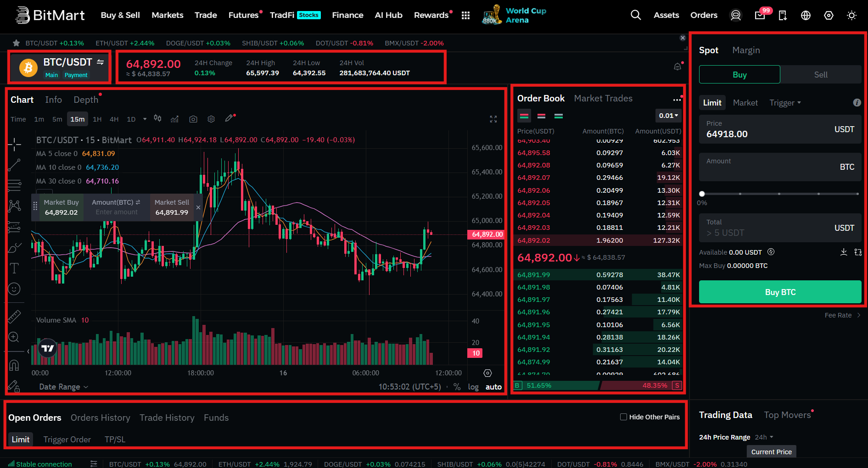Image resolution: width=868 pixels, height=468 pixels.
Task: Swap the Amount(BTC) unit in quick trade panel
Action: point(138,202)
